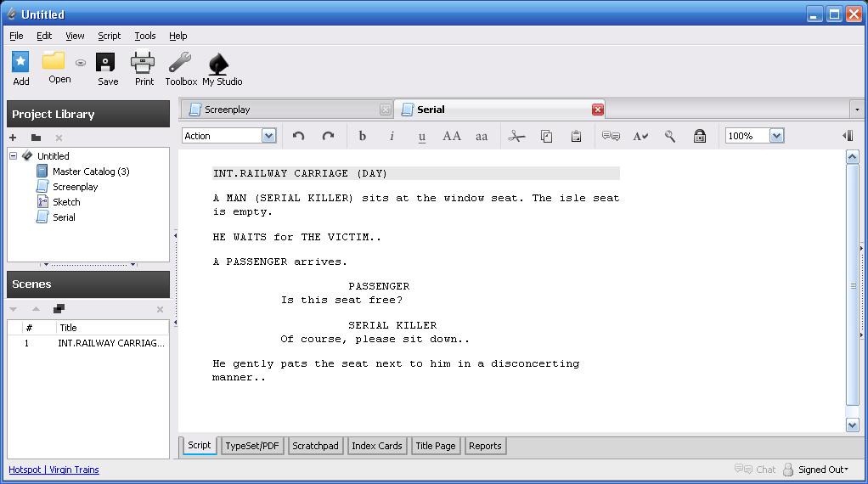Open the Action element type dropdown
868x484 pixels.
pyautogui.click(x=268, y=136)
